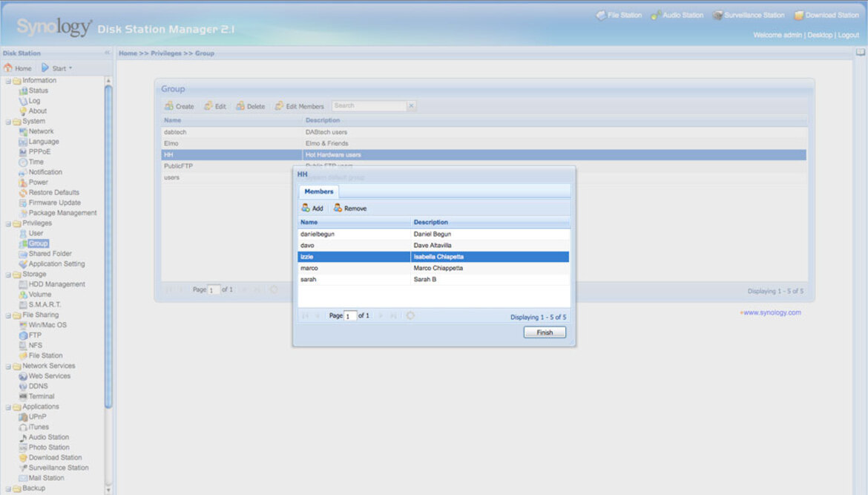Sort members by Description column header

tap(490, 222)
